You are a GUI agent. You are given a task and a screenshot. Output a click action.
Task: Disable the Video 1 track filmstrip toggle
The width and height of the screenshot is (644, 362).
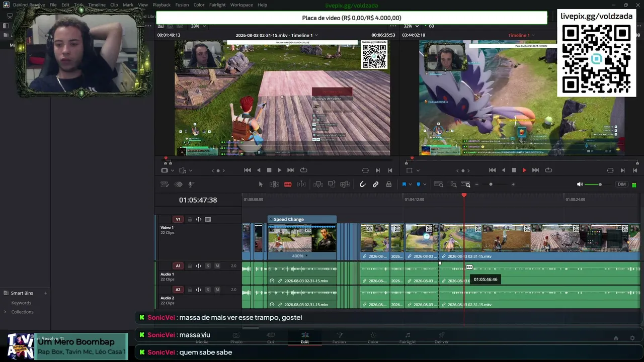pos(208,219)
